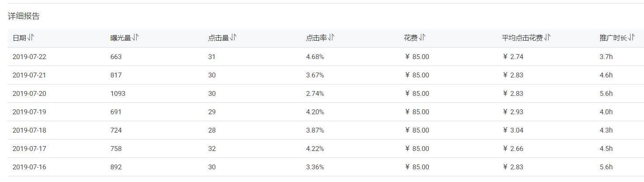644x182 pixels.
Task: Sort the table by 点击率 icon
Action: [331, 38]
